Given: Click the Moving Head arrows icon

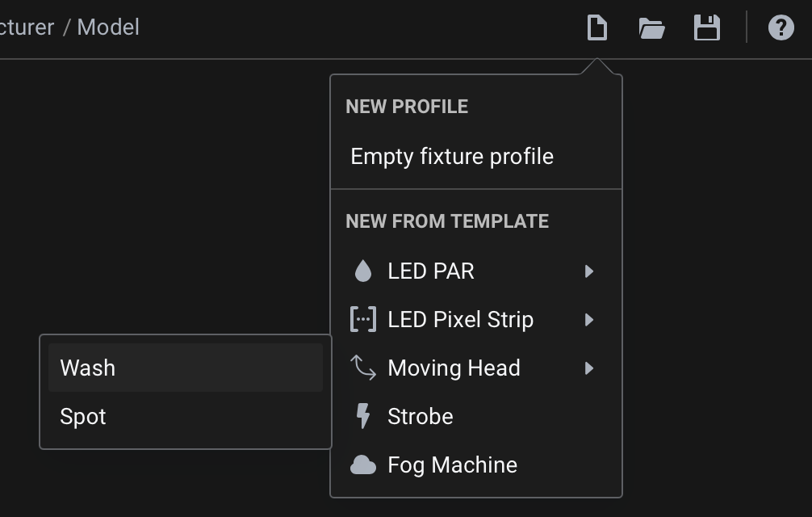Looking at the screenshot, I should pos(363,368).
